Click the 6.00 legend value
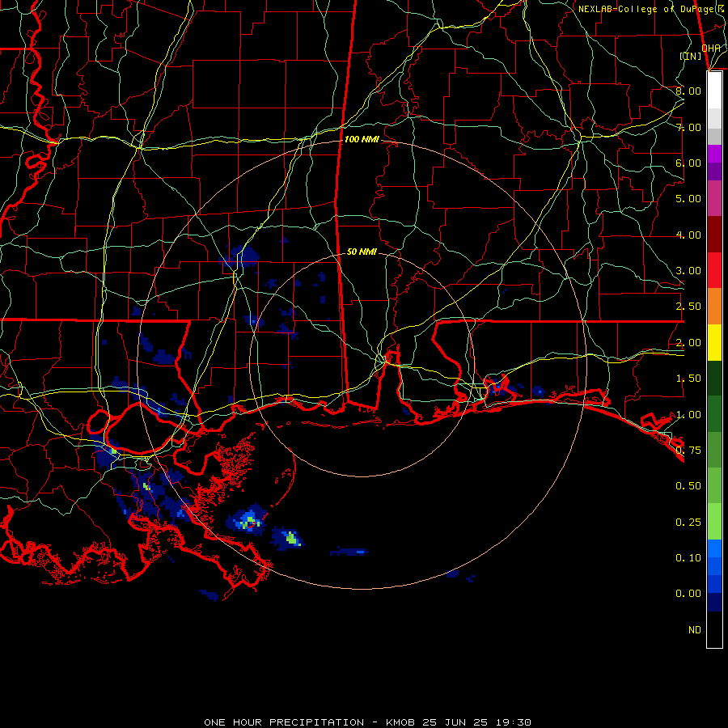728x728 pixels. point(688,163)
